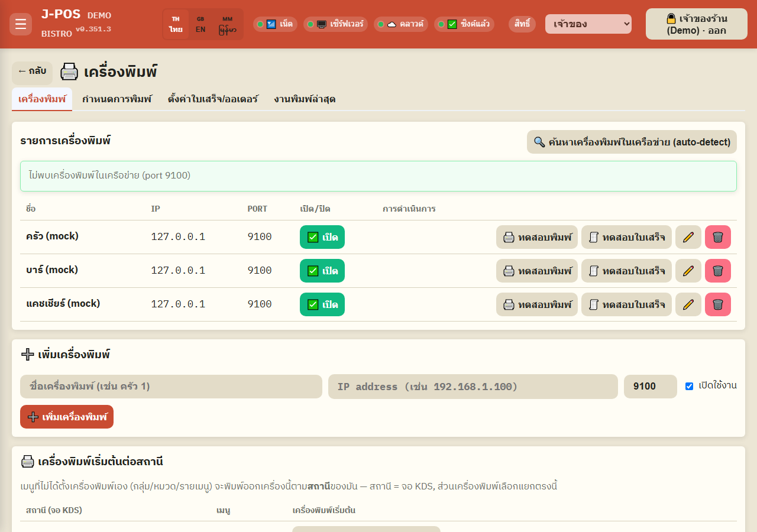This screenshot has height=532, width=757.
Task: Delete the บาร์ (mock) printer
Action: pos(718,271)
